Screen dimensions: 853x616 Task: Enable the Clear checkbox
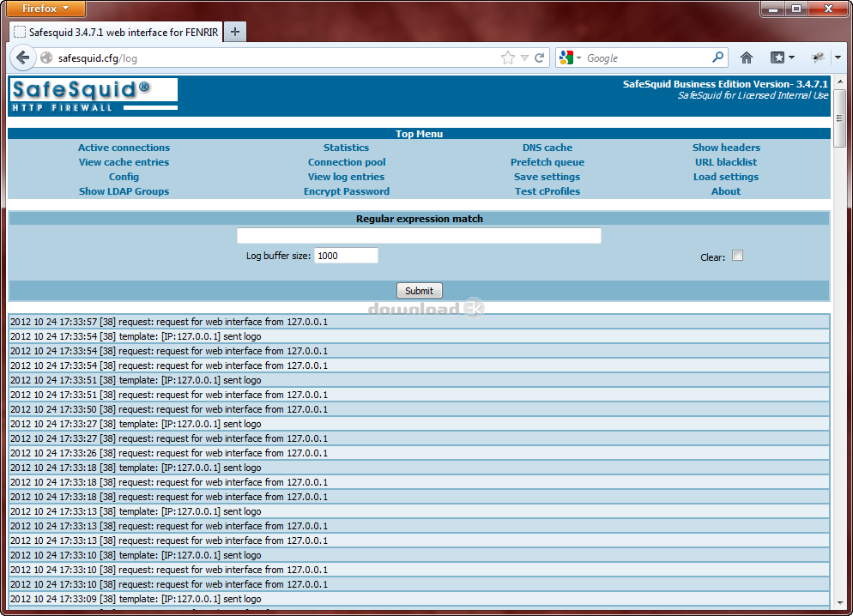(x=737, y=256)
